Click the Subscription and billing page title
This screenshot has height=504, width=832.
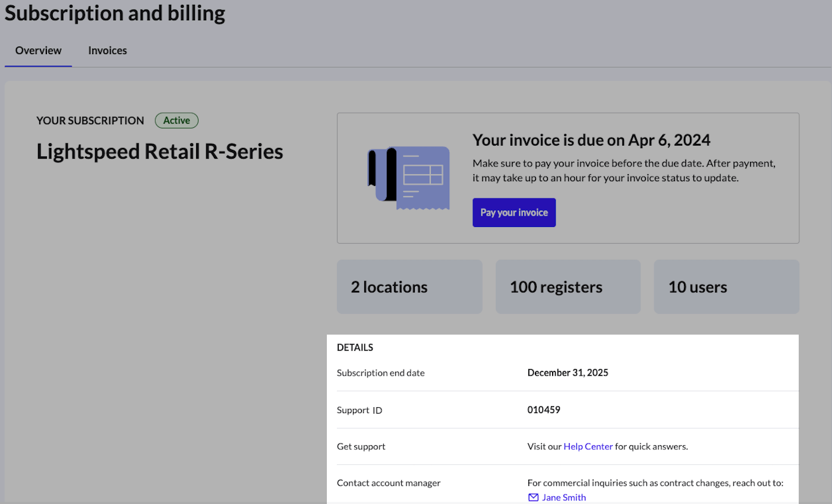(x=115, y=13)
